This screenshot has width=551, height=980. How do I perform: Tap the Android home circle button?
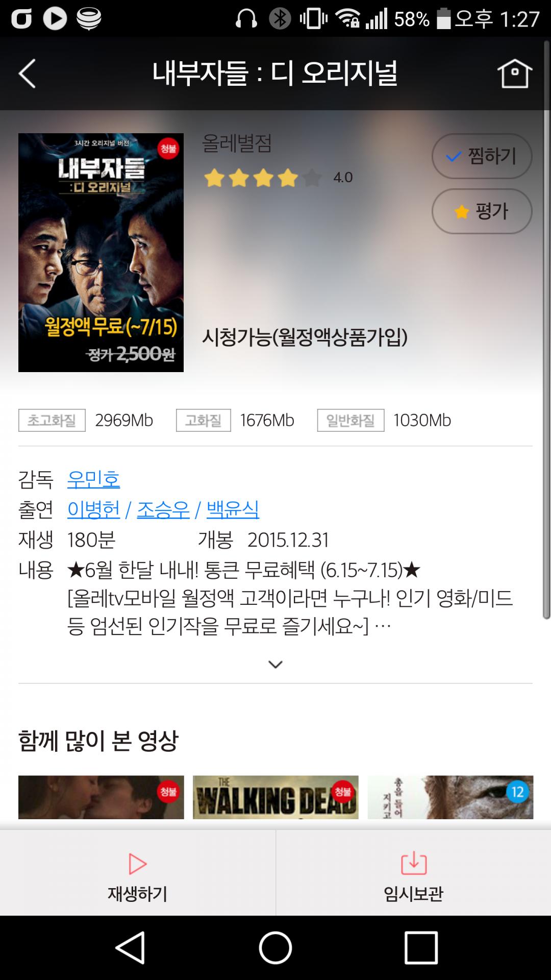click(x=275, y=947)
